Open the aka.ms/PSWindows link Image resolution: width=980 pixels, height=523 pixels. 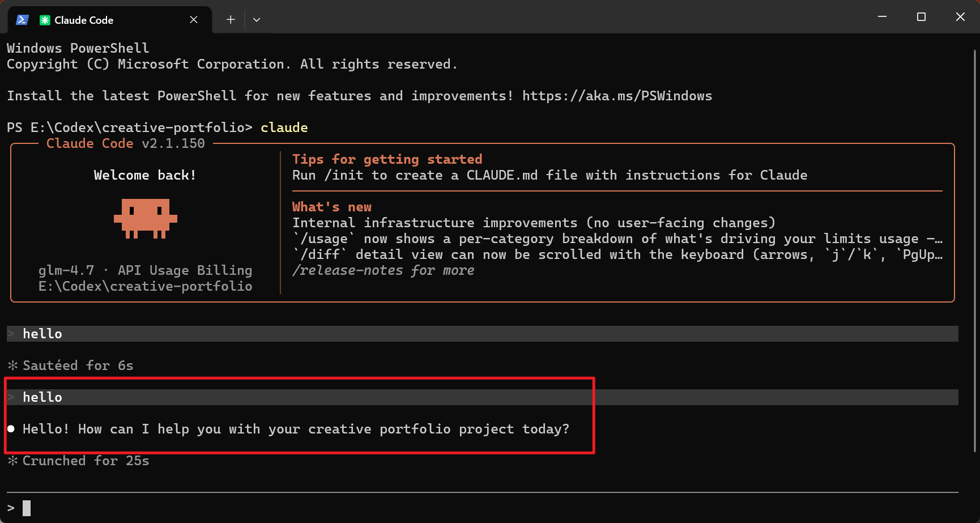[x=617, y=96]
